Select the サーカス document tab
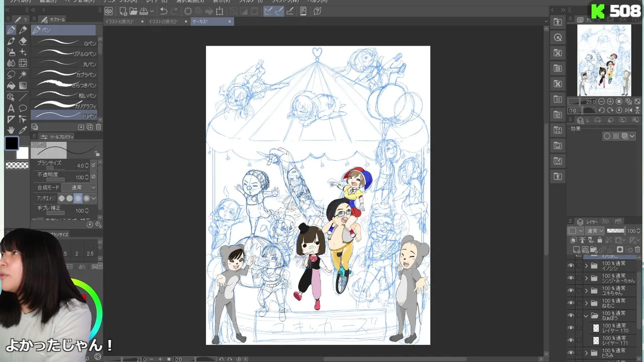Screen dimensions: 644x362 coord(212,22)
